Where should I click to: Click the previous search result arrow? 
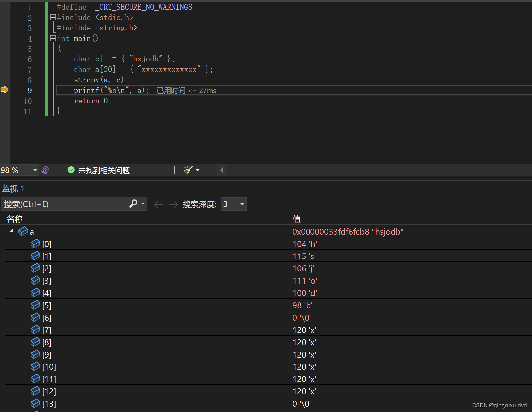coord(158,204)
